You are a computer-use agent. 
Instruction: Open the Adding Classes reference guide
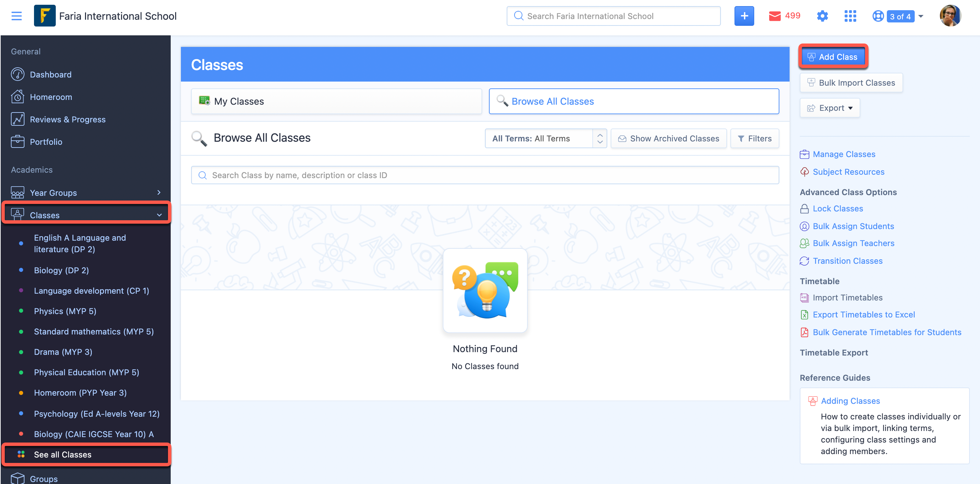click(x=850, y=401)
